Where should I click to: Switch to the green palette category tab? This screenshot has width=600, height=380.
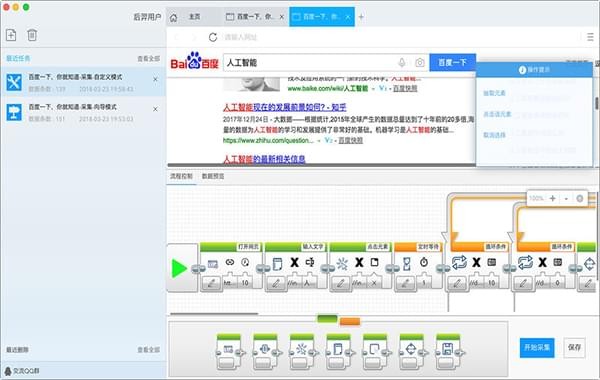327,318
